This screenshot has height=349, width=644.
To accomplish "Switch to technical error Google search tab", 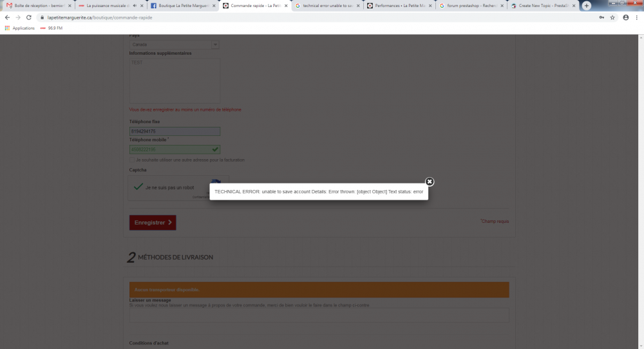I will [x=327, y=6].
